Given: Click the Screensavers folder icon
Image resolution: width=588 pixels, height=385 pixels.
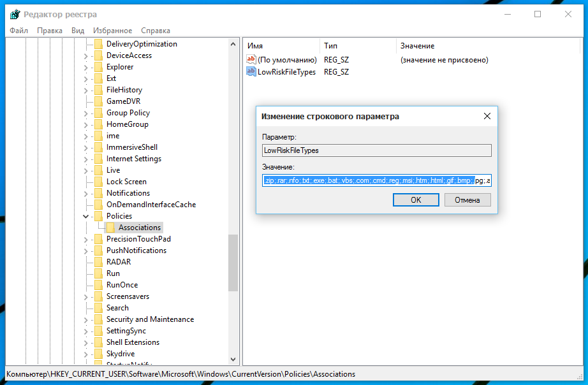Looking at the screenshot, I should pyautogui.click(x=98, y=296).
